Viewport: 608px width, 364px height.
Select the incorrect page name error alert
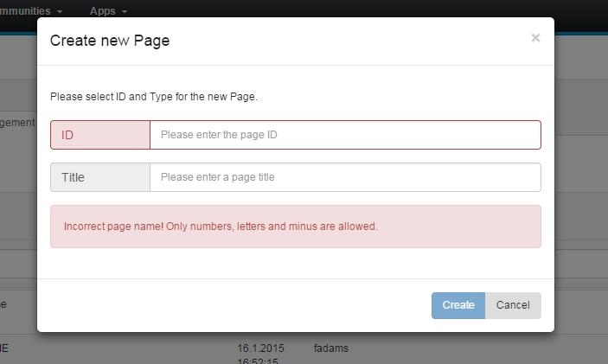[295, 227]
